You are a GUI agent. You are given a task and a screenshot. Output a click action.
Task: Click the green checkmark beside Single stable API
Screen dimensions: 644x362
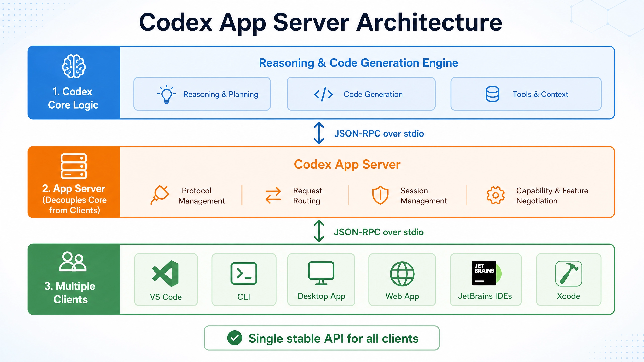[x=234, y=338]
